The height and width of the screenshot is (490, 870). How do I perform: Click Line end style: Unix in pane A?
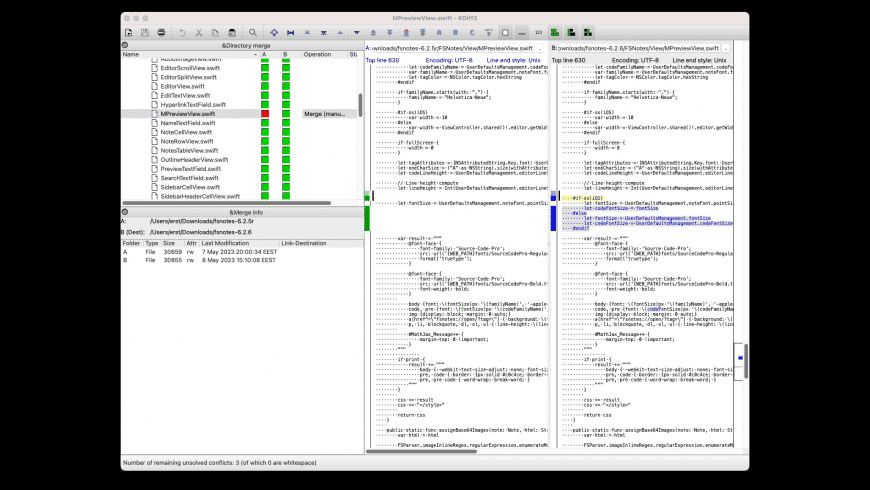click(513, 60)
